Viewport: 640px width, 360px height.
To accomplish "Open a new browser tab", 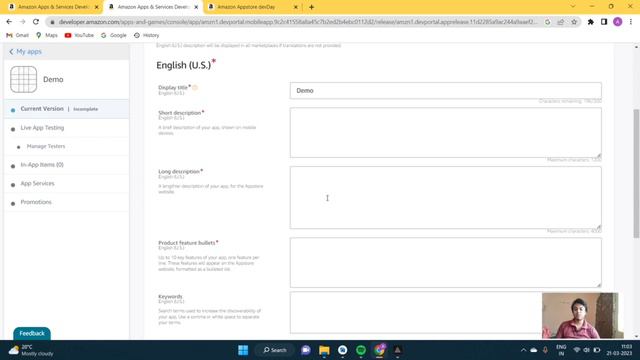I will tap(311, 7).
